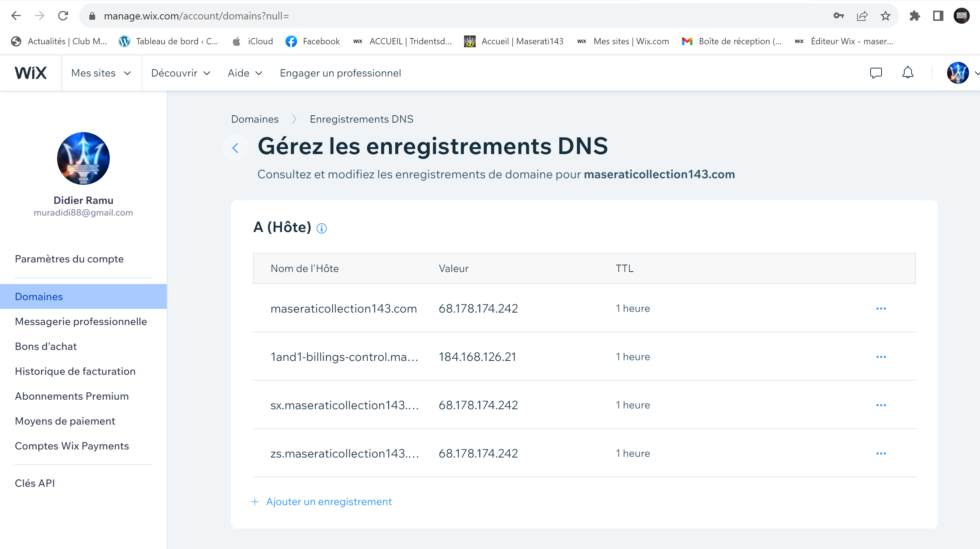Viewport: 980px width, 549px height.
Task: Click Engager un professionnel
Action: (340, 73)
